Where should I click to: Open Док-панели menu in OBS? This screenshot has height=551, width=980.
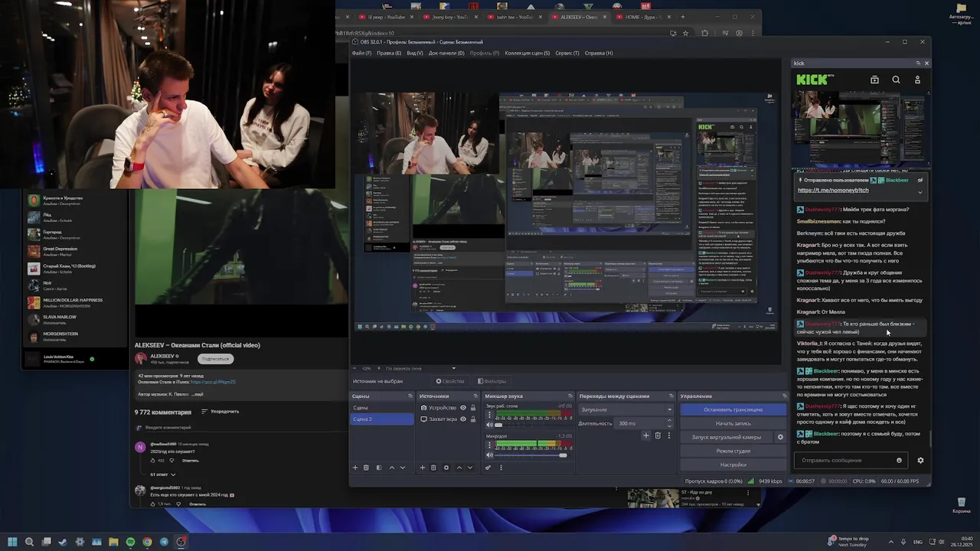pos(446,53)
